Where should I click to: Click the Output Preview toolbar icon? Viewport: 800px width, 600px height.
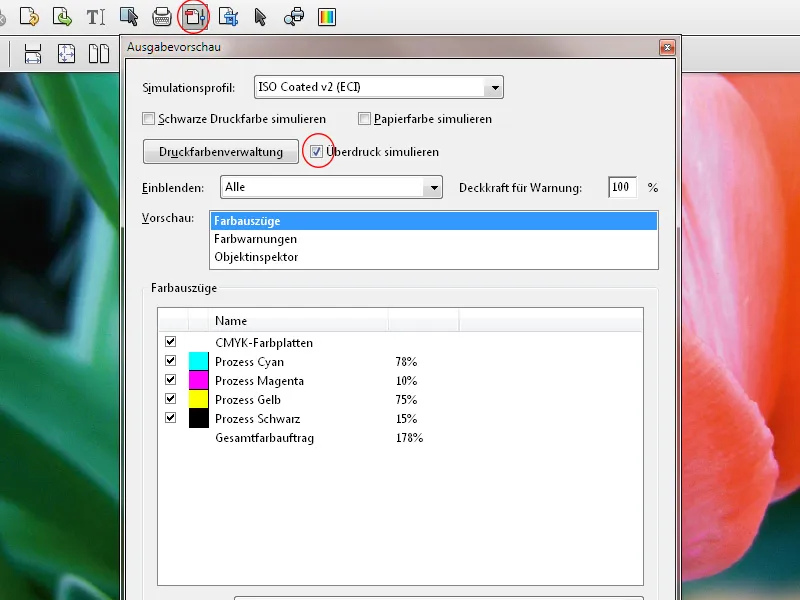(194, 17)
